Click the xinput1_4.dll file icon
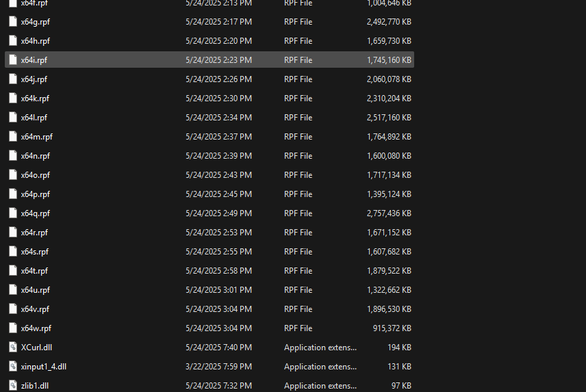Image resolution: width=586 pixels, height=392 pixels. point(12,367)
